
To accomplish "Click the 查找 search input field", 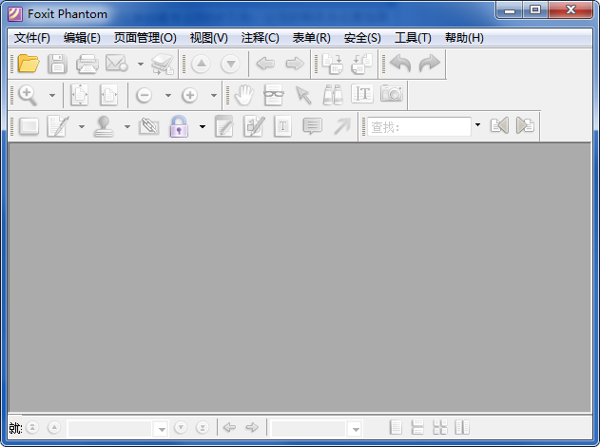I will coord(418,126).
